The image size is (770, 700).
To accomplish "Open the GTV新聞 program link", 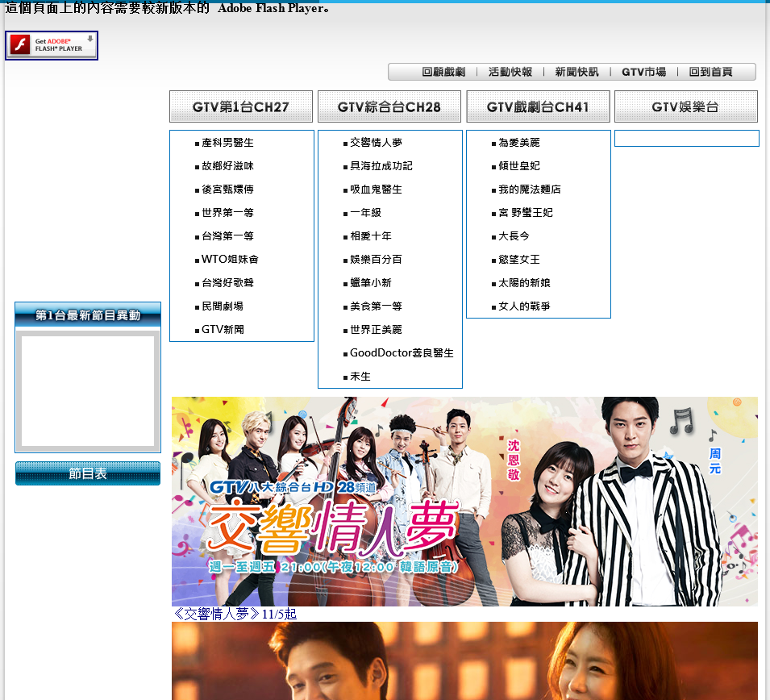I will pyautogui.click(x=223, y=330).
